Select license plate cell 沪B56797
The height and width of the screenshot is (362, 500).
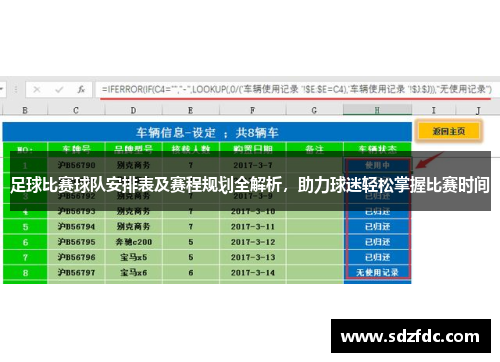pos(76,273)
